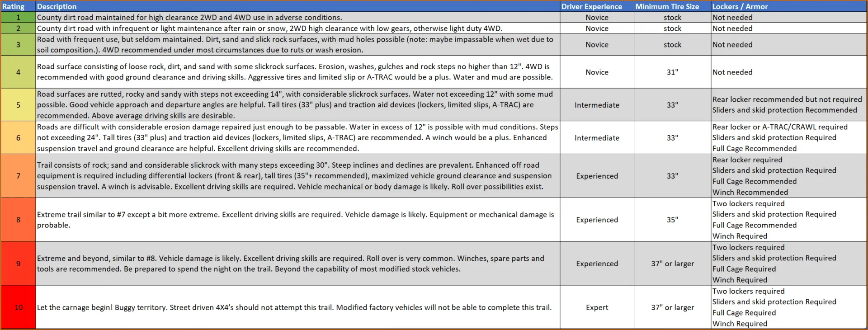The image size is (868, 330).
Task: Click the Rating column header
Action: point(14,6)
